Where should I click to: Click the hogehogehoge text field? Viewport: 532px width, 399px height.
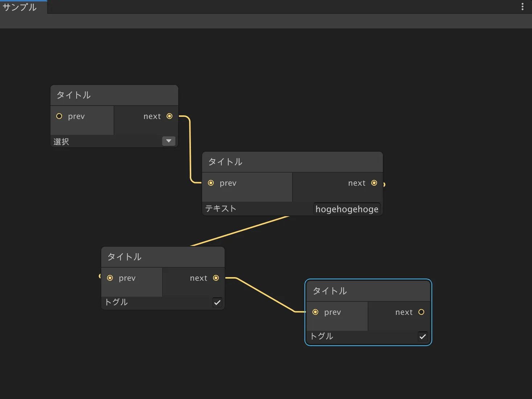[347, 209]
